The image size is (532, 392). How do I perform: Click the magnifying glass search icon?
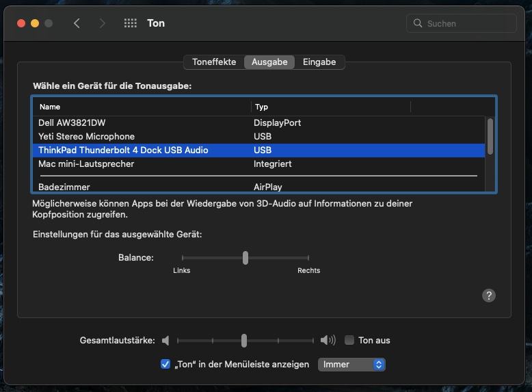(x=418, y=23)
